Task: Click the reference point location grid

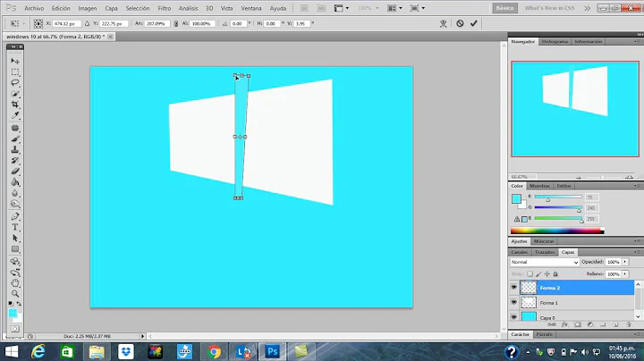Action: [x=38, y=24]
